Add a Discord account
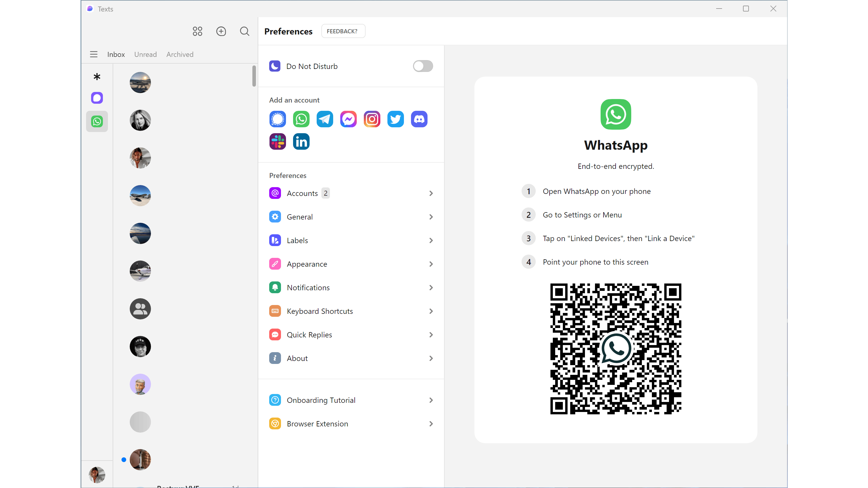Viewport: 868px width, 488px height. 419,119
